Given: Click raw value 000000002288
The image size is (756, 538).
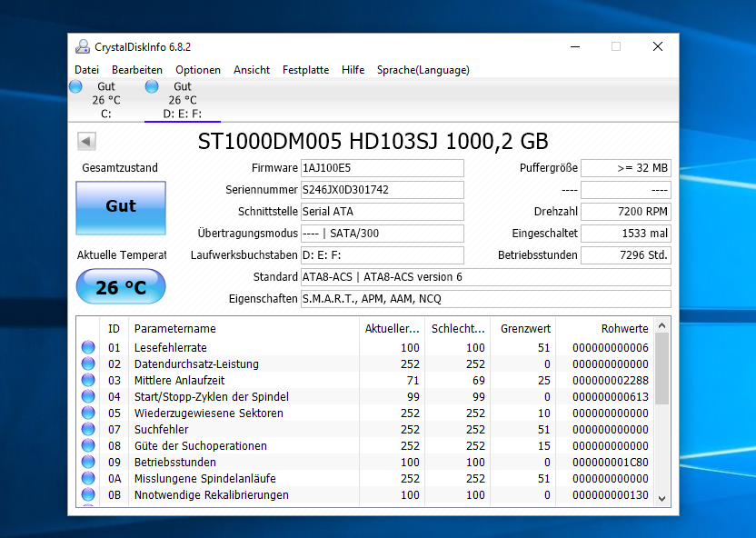Looking at the screenshot, I should [x=611, y=381].
